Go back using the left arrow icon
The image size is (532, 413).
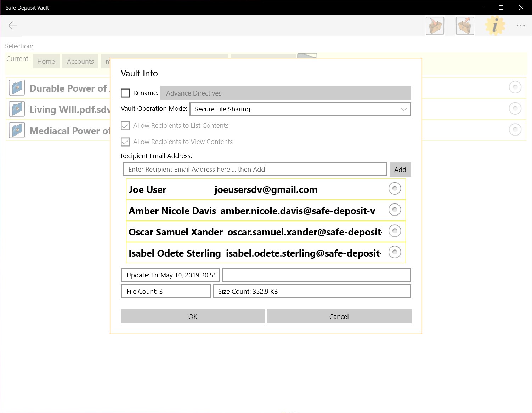pos(13,25)
